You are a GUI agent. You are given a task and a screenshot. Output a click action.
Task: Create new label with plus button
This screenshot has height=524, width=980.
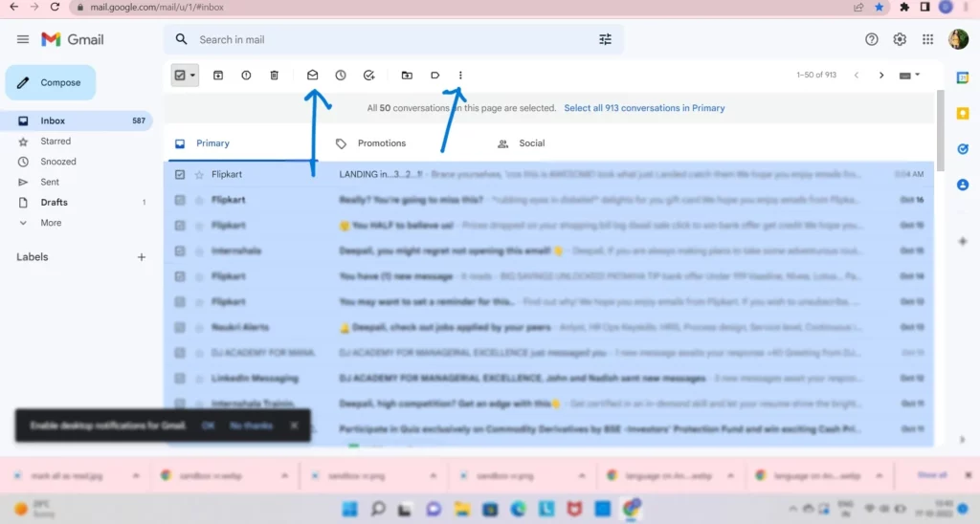pos(142,256)
